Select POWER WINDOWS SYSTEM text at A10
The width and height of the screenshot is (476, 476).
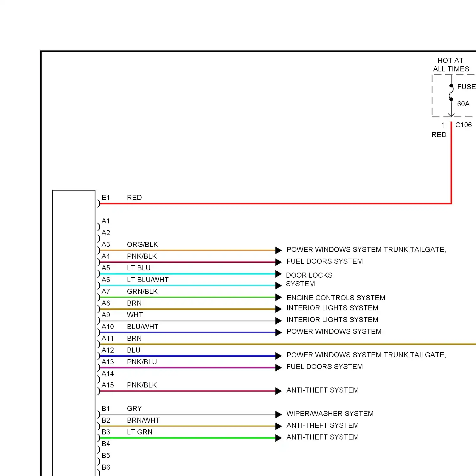pos(334,331)
